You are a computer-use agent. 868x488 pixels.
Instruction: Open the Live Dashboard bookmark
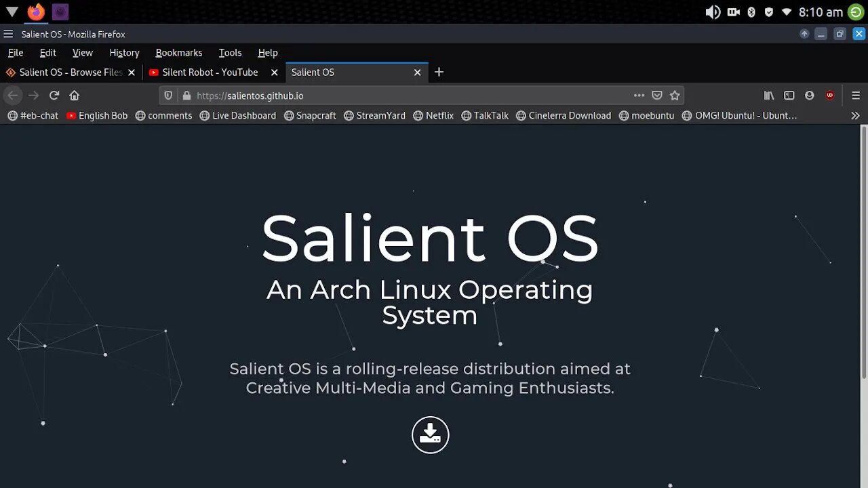coord(238,116)
